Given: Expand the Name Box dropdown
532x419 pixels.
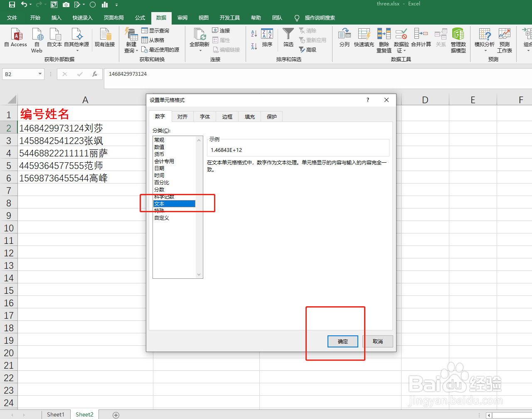Looking at the screenshot, I should coord(40,74).
